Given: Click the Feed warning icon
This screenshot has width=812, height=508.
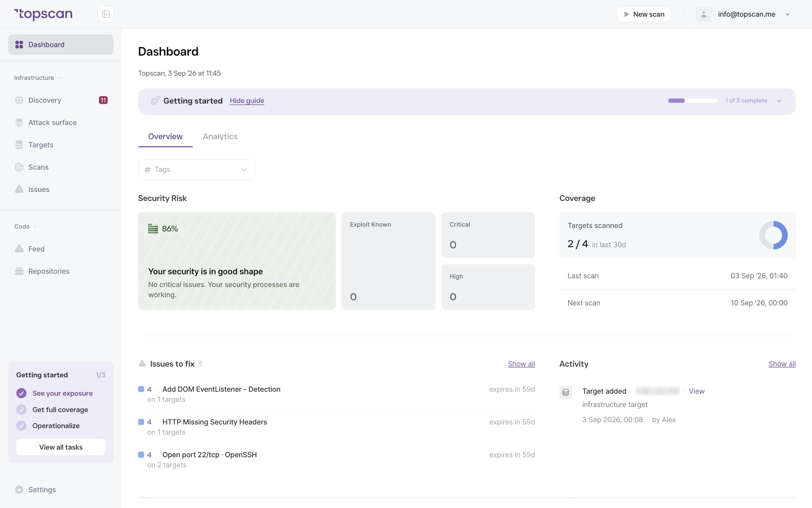Looking at the screenshot, I should tap(19, 249).
